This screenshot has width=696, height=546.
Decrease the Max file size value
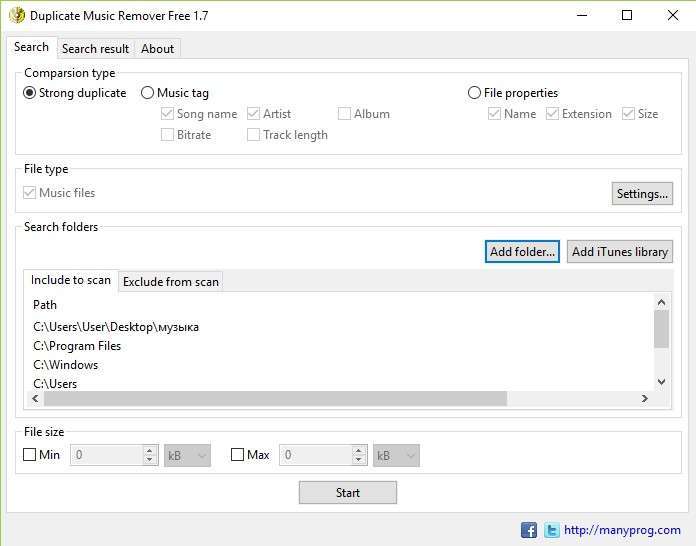point(358,460)
